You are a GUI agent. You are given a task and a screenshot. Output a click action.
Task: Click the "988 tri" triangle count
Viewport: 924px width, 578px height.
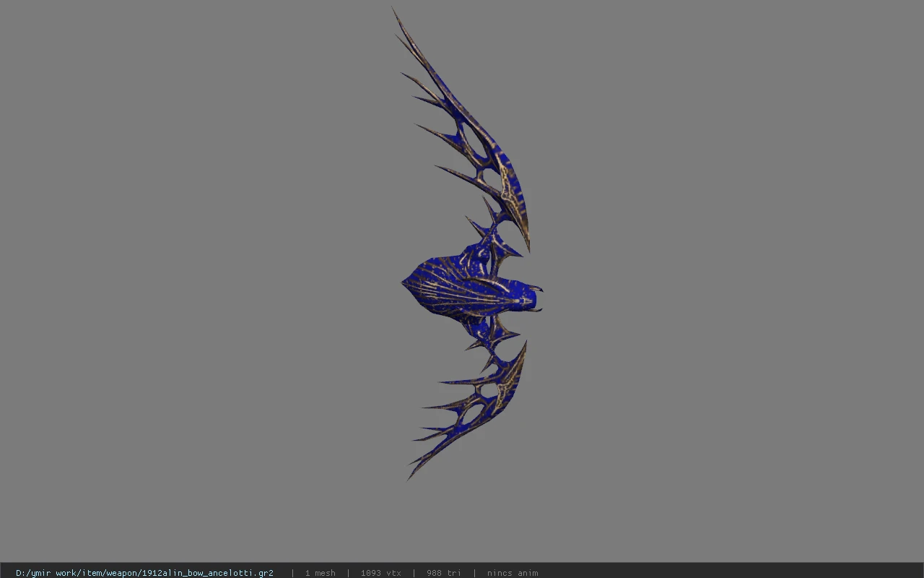[x=443, y=573]
